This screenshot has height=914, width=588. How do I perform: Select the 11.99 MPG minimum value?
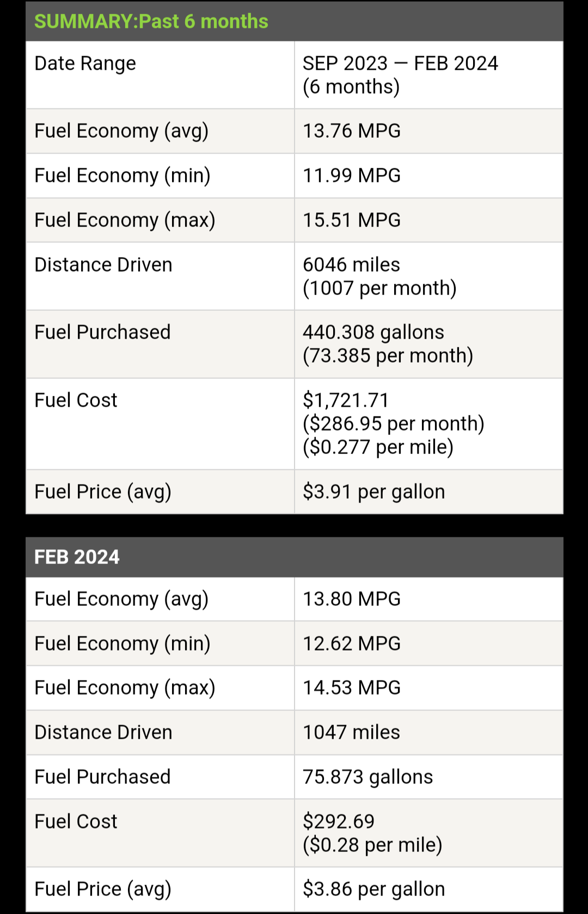click(x=352, y=175)
